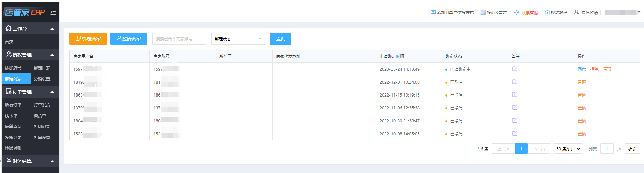Screen dimensions: 644x173
Task: Go to 分销设置 in sidebar
Action: tap(42, 79)
